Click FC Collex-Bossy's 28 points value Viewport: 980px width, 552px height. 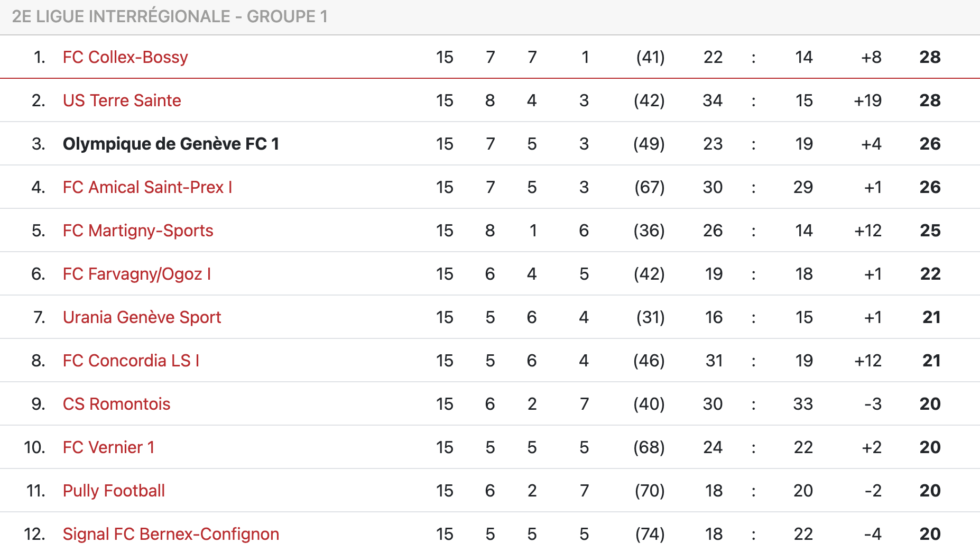pyautogui.click(x=930, y=57)
